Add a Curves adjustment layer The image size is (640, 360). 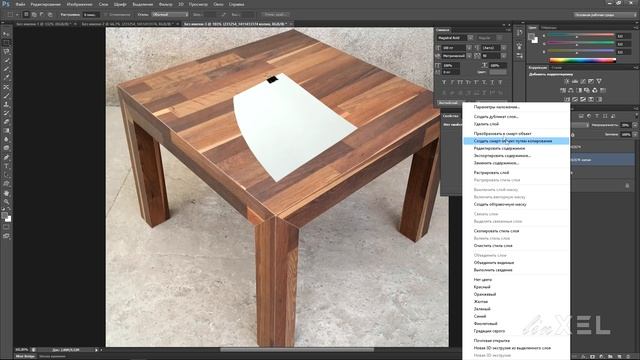(x=583, y=82)
